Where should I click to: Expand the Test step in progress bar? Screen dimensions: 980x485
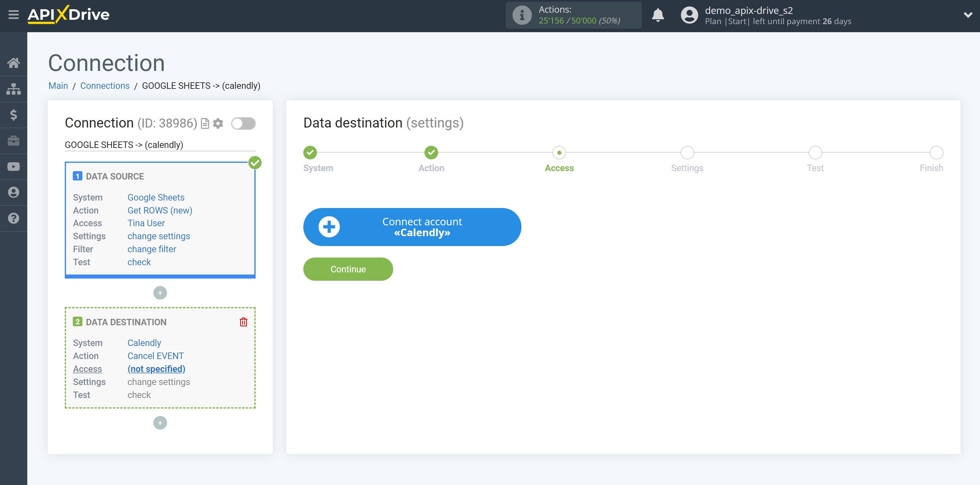pos(815,152)
